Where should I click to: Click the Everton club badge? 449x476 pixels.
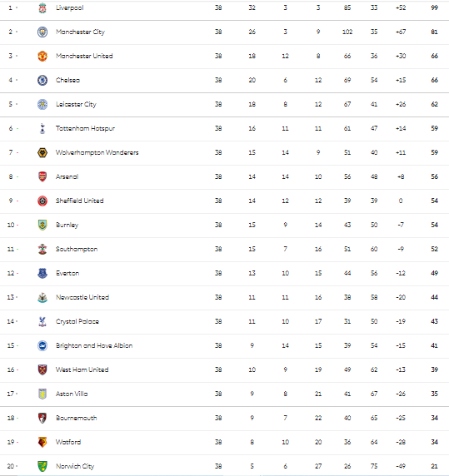click(42, 273)
